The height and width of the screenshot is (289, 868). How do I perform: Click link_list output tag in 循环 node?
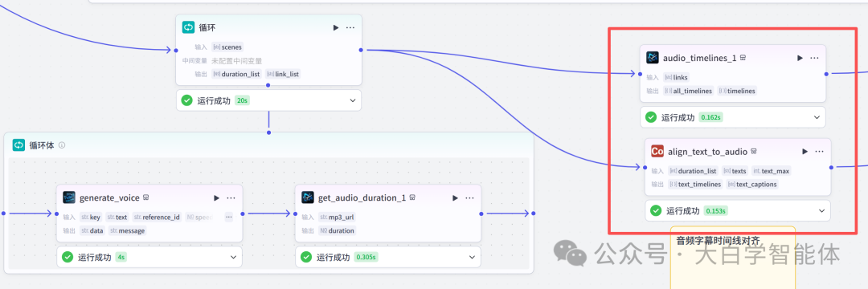click(283, 74)
